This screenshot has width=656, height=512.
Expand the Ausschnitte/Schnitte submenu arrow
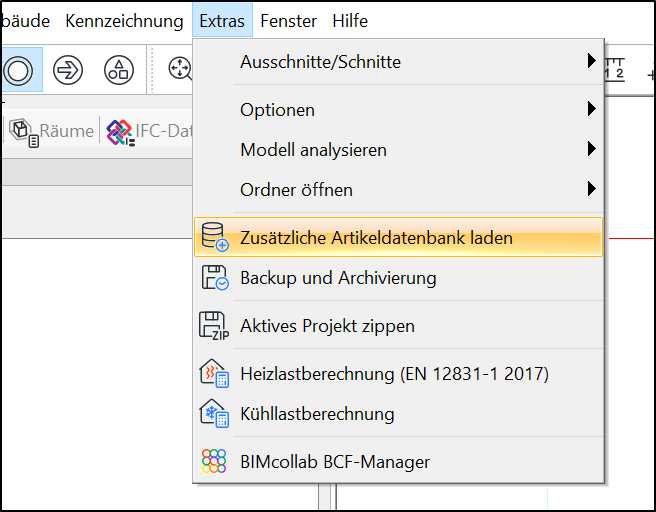(591, 61)
